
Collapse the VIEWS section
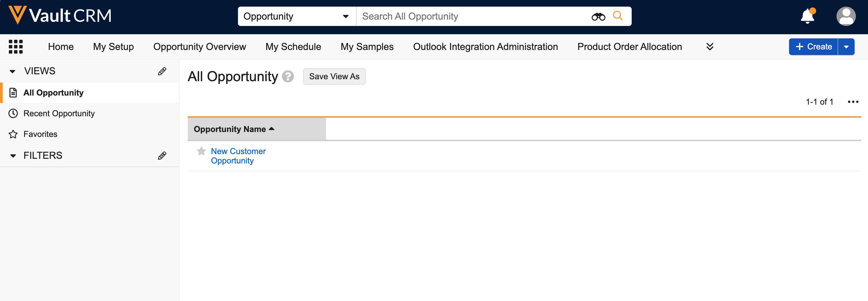pos(13,71)
